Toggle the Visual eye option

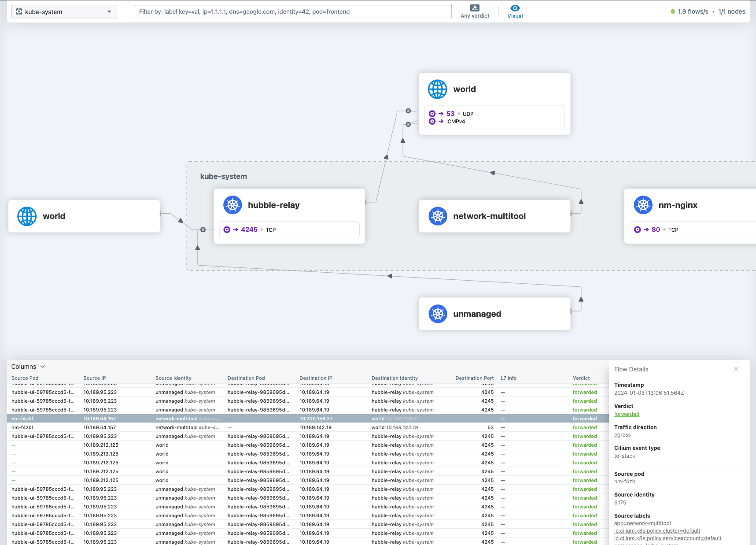pos(515,11)
